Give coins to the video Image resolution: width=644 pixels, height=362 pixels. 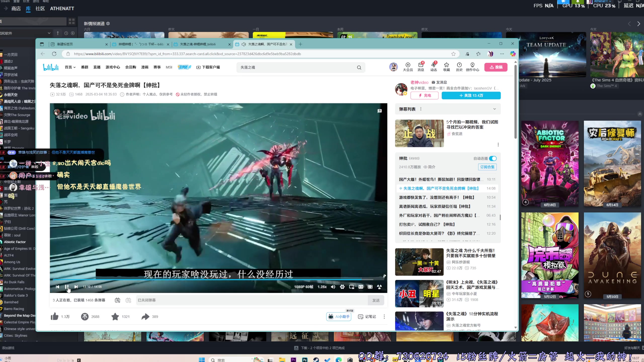(85, 316)
